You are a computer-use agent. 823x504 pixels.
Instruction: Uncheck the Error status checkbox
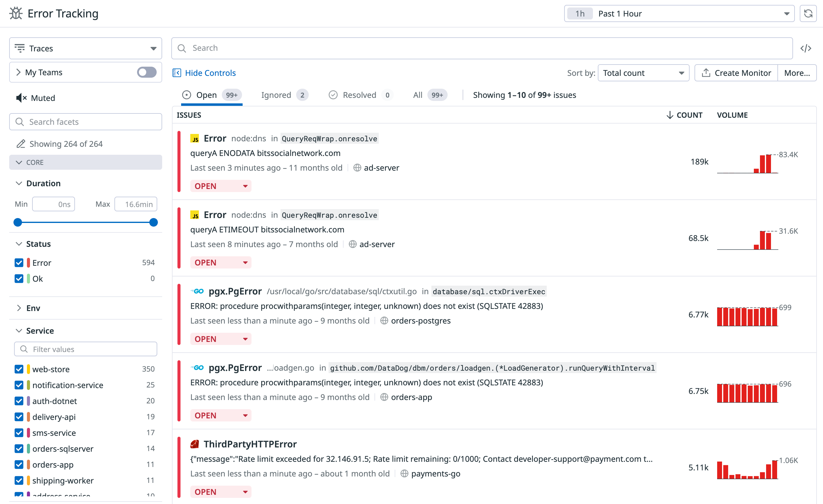pyautogui.click(x=19, y=263)
